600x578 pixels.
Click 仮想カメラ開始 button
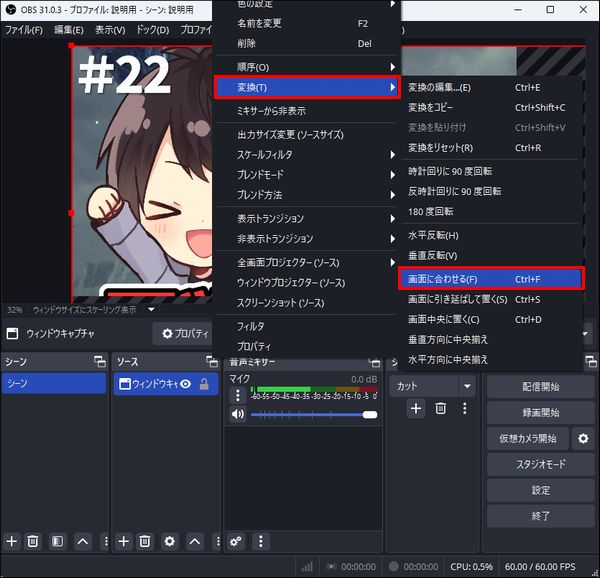(528, 438)
